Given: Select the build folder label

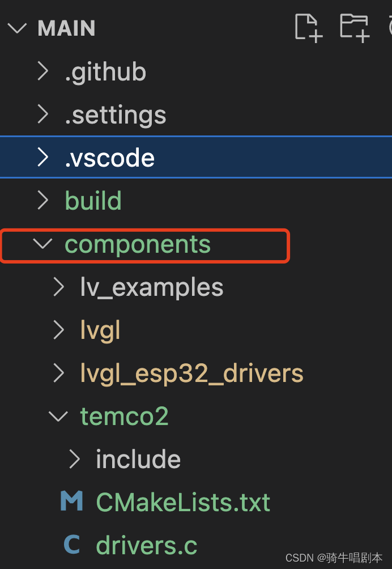Looking at the screenshot, I should 93,200.
